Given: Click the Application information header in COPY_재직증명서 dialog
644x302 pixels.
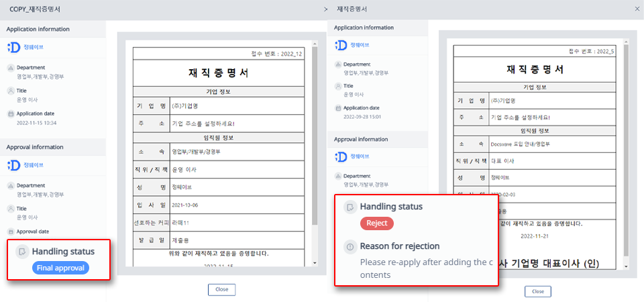Looking at the screenshot, I should (x=38, y=29).
